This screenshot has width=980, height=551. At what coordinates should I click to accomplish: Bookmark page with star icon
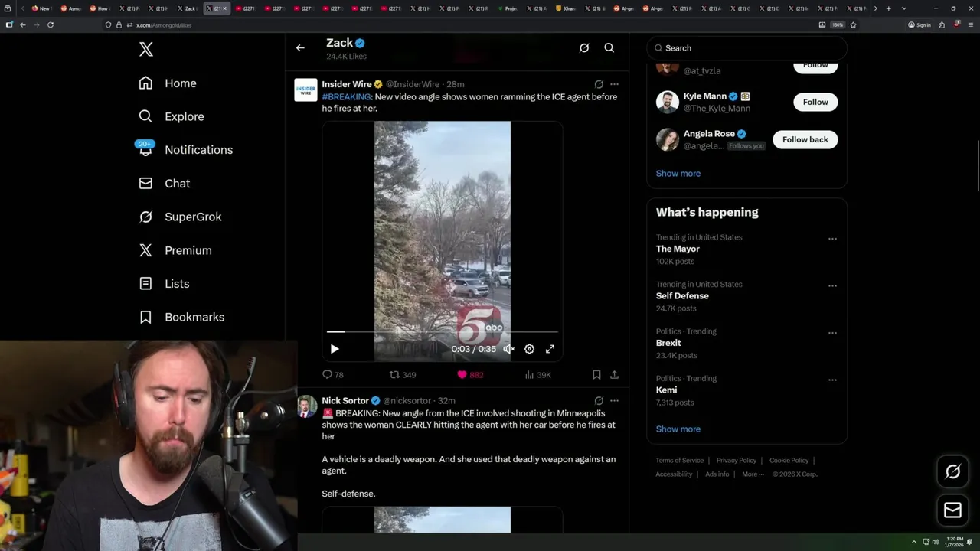(853, 24)
